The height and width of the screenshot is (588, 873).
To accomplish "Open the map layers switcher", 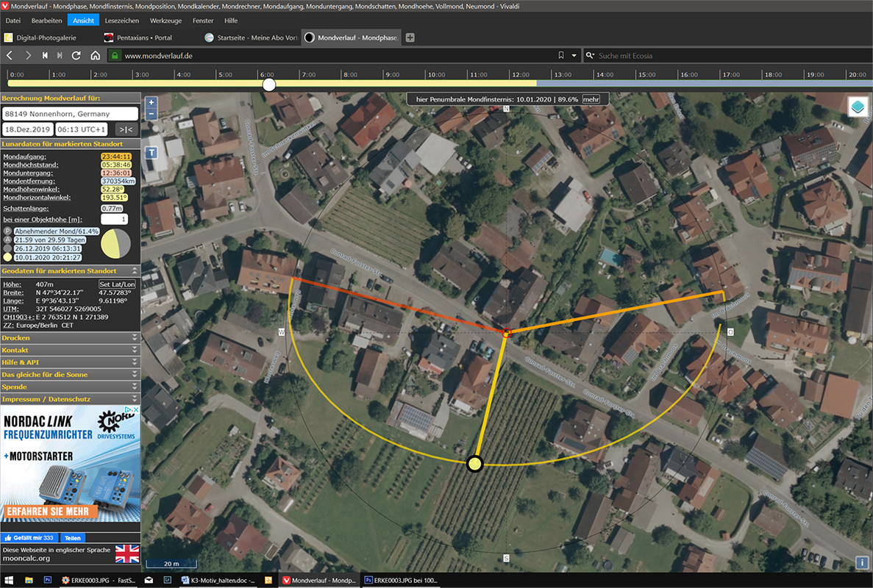I will [858, 106].
